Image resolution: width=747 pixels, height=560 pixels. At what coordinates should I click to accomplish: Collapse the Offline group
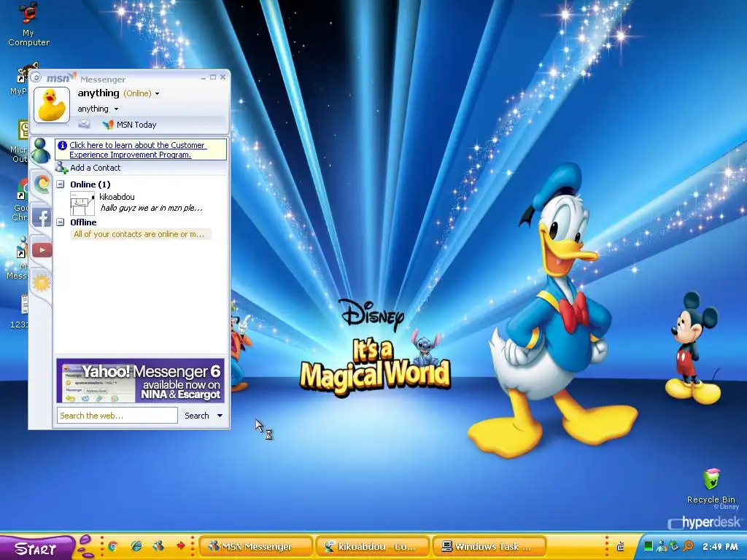[x=61, y=222]
